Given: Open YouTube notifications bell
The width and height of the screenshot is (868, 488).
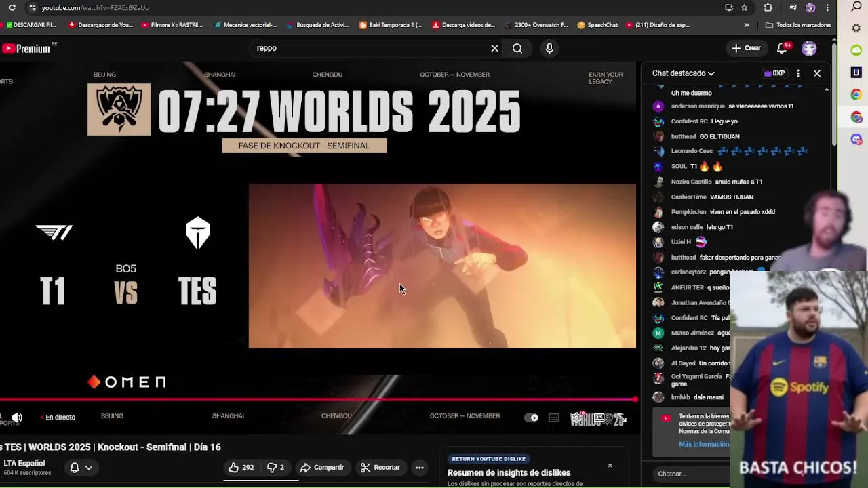Looking at the screenshot, I should 782,48.
